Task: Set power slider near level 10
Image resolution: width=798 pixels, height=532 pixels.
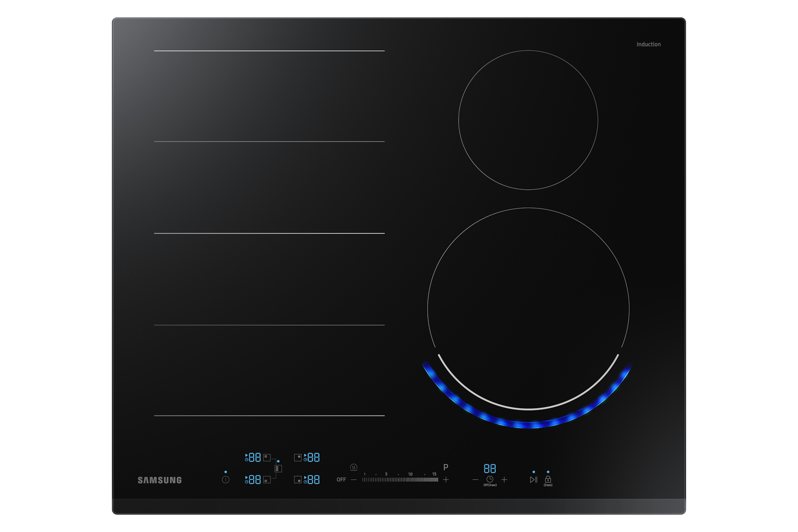Action: (x=410, y=480)
